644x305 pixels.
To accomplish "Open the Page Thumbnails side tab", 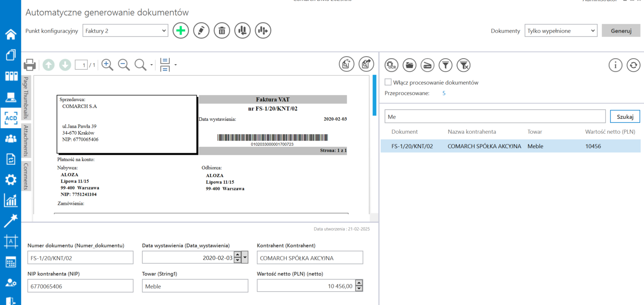I will click(x=26, y=98).
